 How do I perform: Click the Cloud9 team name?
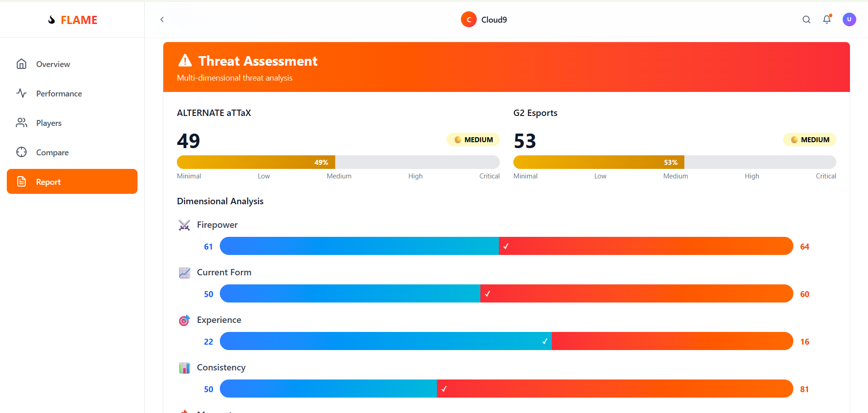(494, 19)
